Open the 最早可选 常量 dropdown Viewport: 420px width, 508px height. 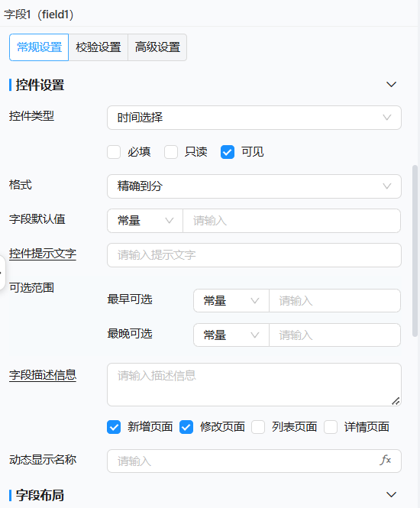point(231,301)
